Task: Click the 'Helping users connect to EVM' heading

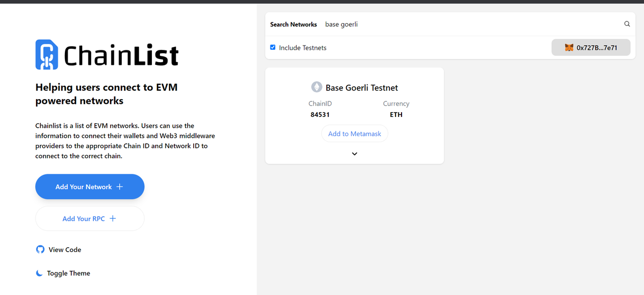Action: 106,94
